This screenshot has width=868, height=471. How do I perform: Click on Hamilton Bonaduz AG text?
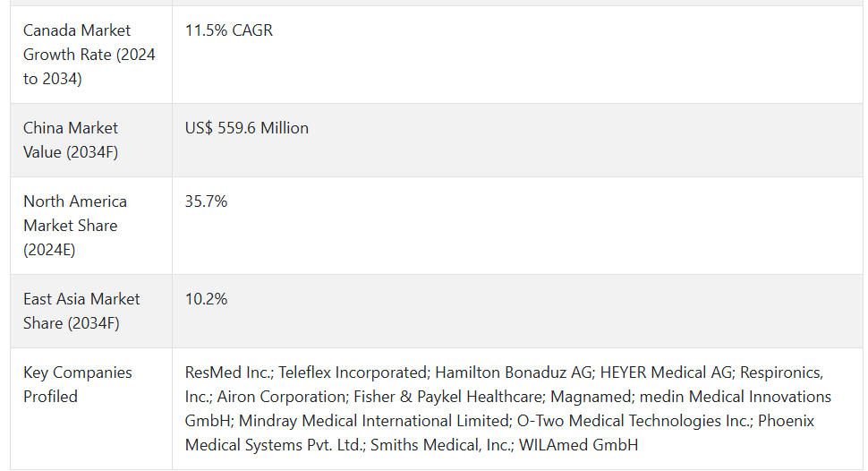point(514,373)
